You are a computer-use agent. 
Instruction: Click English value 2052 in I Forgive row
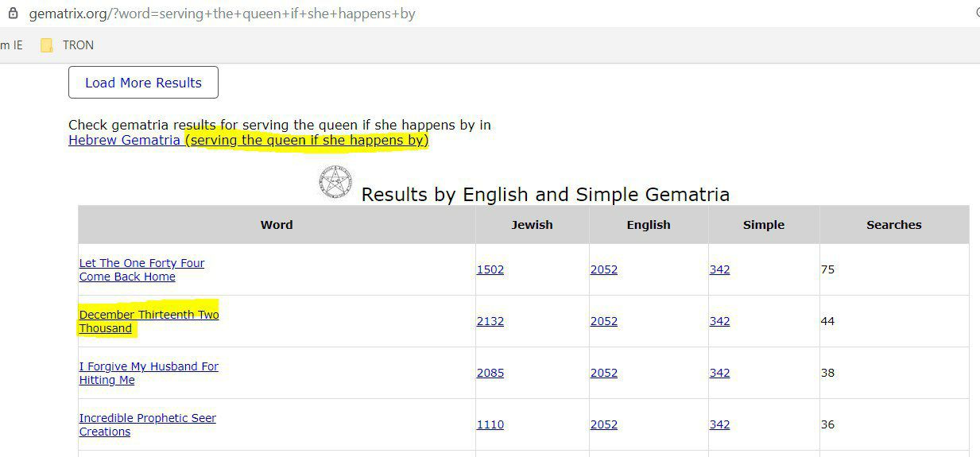coord(604,373)
